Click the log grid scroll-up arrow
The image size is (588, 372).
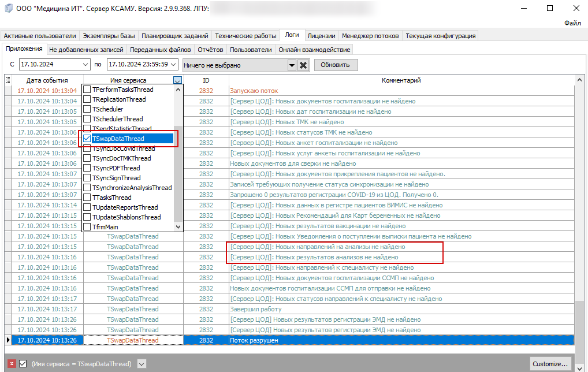579,80
